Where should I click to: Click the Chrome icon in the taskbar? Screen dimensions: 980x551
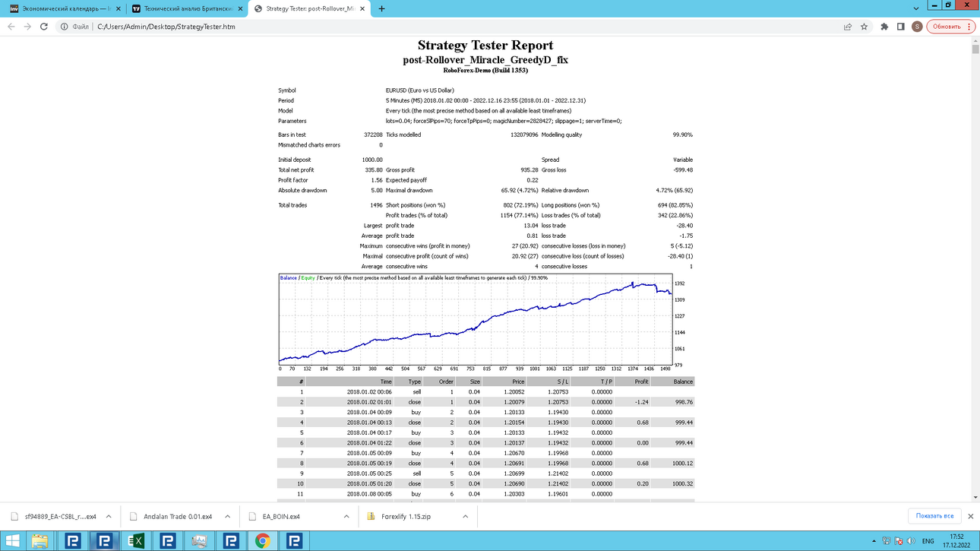coord(263,541)
